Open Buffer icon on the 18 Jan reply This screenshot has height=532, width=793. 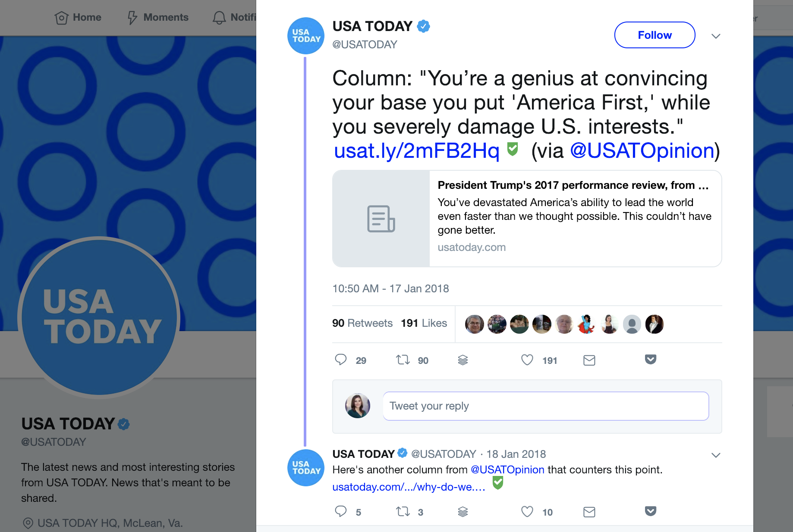[463, 512]
